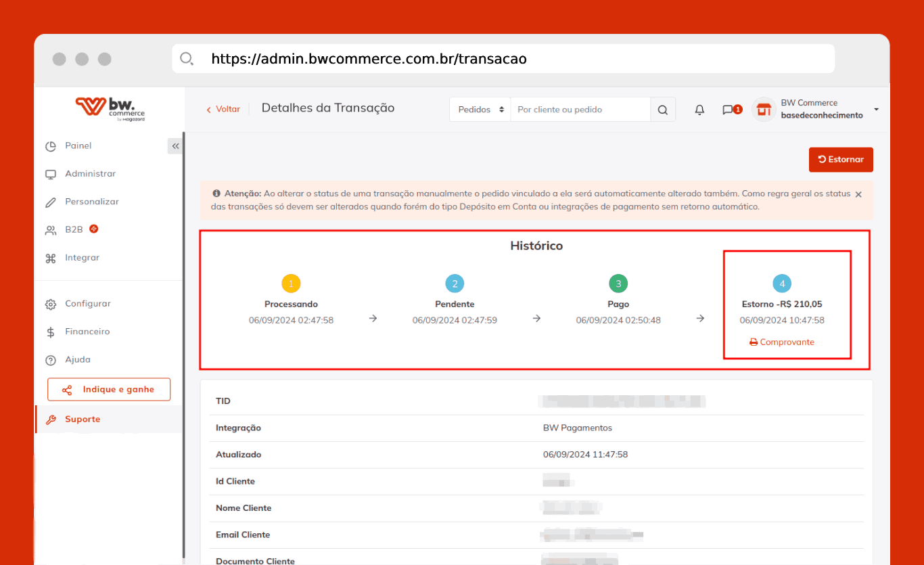Open Financeiro menu item
This screenshot has width=924, height=565.
pyautogui.click(x=87, y=332)
